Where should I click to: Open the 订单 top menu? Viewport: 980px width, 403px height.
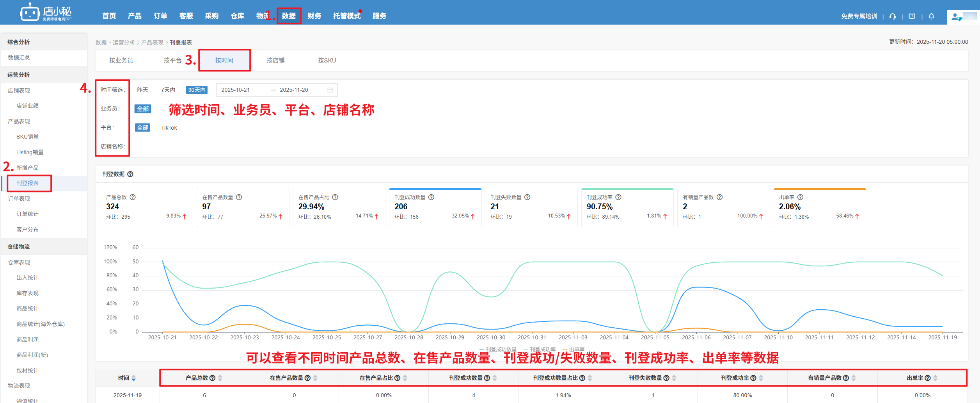pos(160,16)
